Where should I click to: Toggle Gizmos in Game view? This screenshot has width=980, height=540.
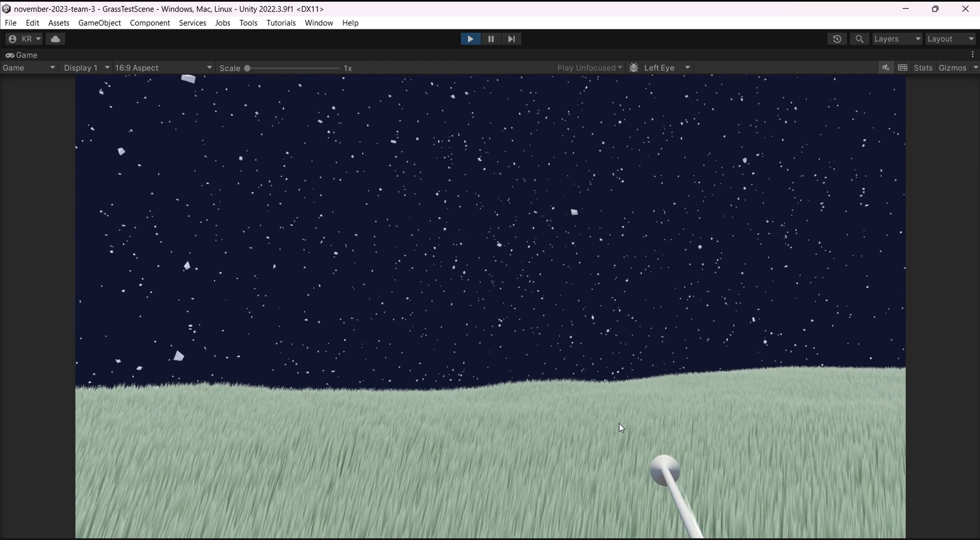952,68
